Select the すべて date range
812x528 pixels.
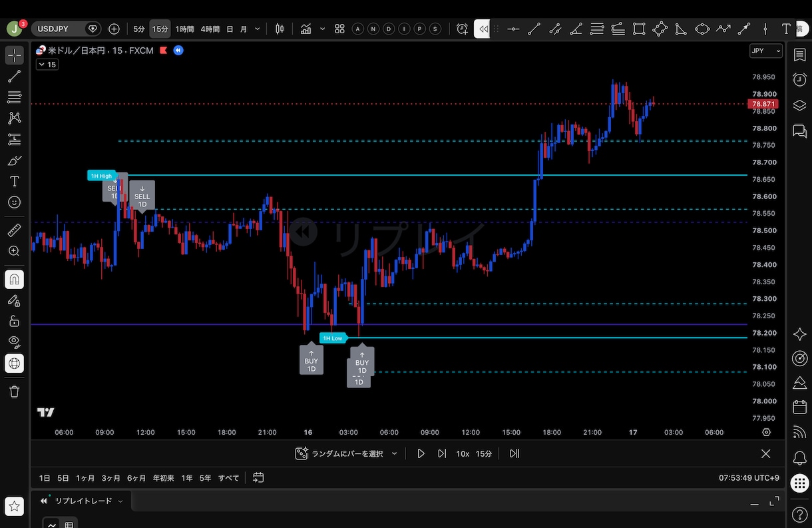pyautogui.click(x=228, y=477)
